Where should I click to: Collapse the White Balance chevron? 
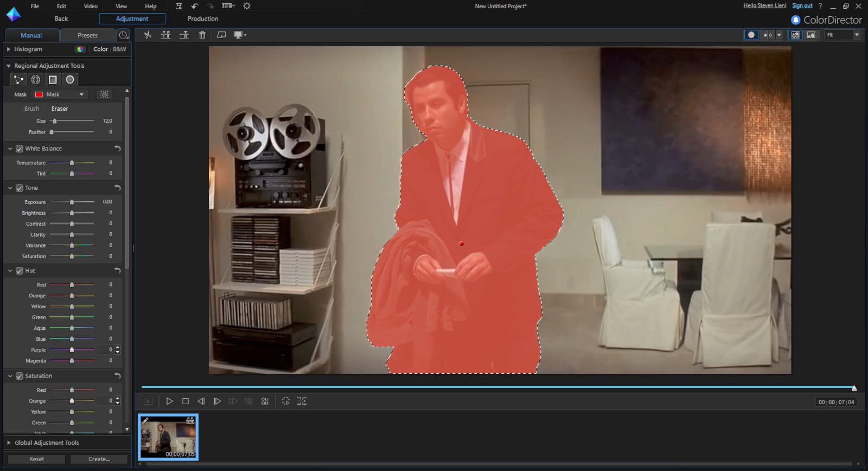[10, 149]
